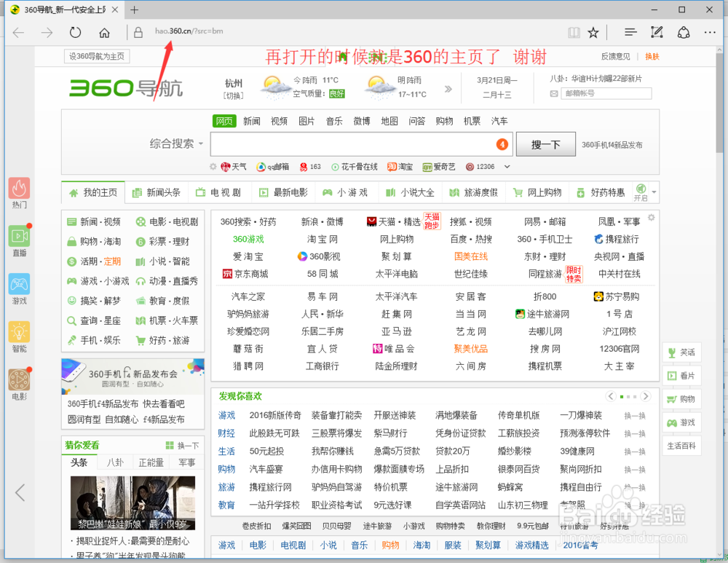Select 图片 search tab
Image resolution: width=728 pixels, height=563 pixels.
(306, 121)
